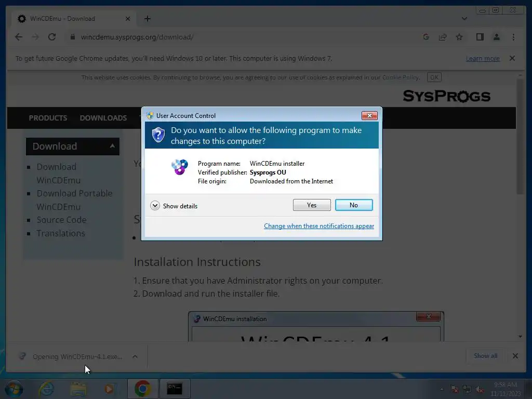Click the lock icon in address bar

[x=72, y=37]
